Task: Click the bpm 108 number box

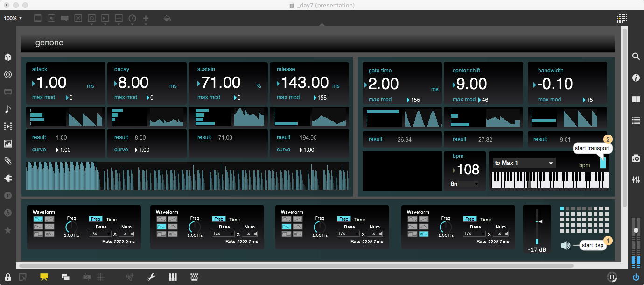Action: (x=466, y=170)
